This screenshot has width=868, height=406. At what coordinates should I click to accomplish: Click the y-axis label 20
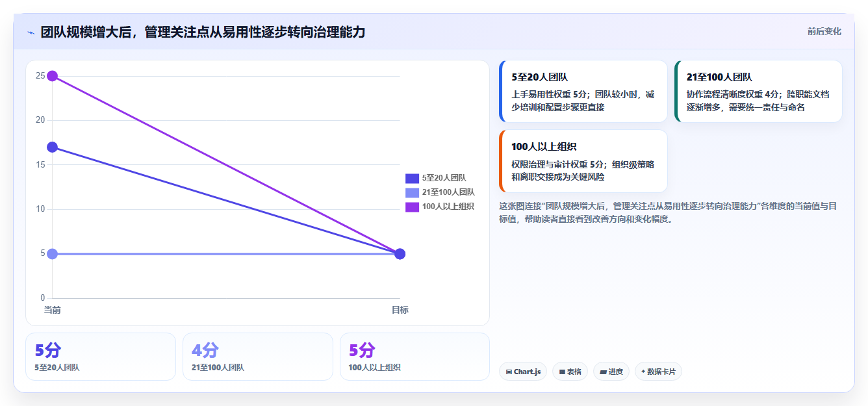(40, 120)
